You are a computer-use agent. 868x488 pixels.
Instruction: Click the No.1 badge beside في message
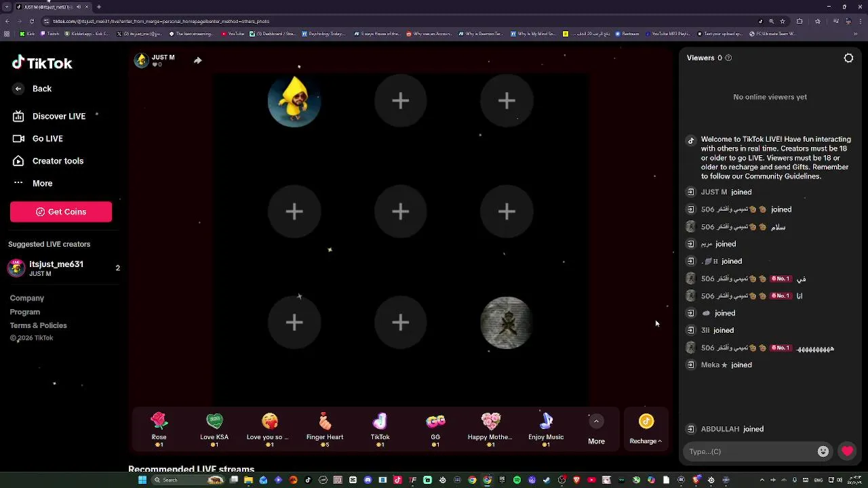pyautogui.click(x=781, y=279)
